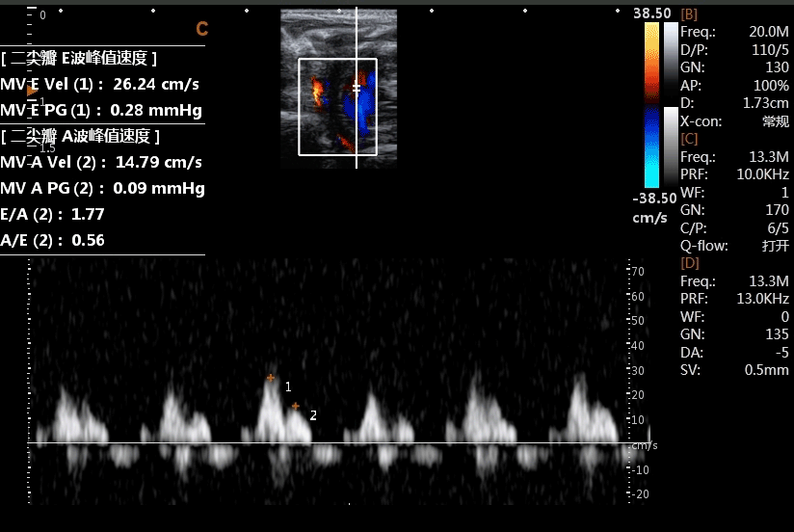
Task: Click the E/A (2) ratio result
Action: click(53, 214)
